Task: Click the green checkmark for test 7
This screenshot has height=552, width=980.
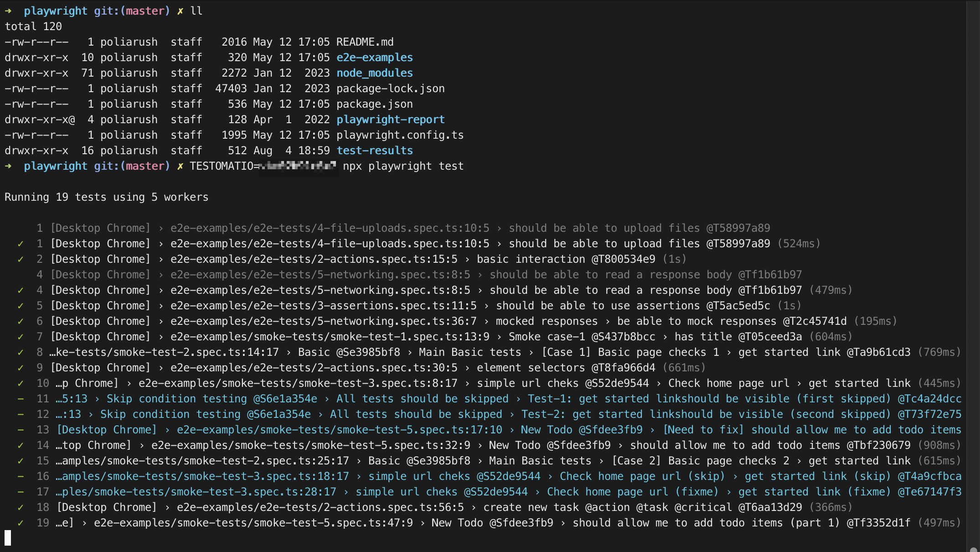Action: click(21, 337)
